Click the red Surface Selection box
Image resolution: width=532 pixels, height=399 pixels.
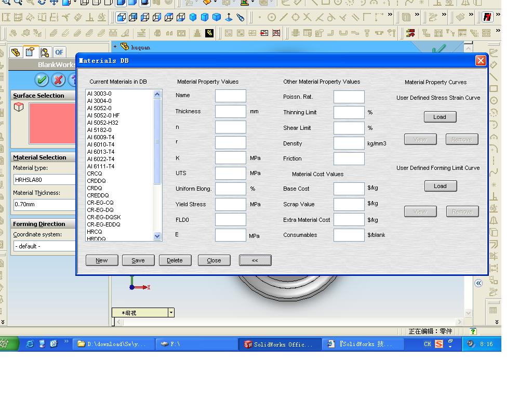point(52,124)
